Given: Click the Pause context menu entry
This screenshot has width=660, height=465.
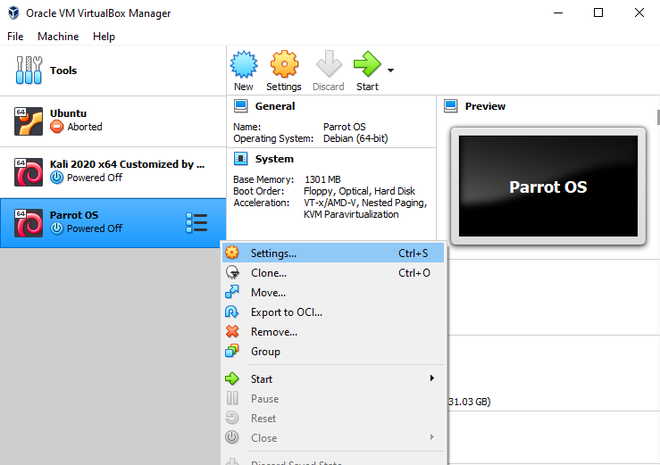Looking at the screenshot, I should point(333,399).
